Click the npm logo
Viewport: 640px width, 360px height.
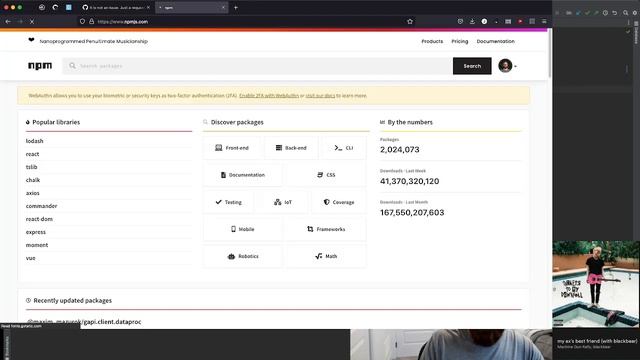pos(40,66)
